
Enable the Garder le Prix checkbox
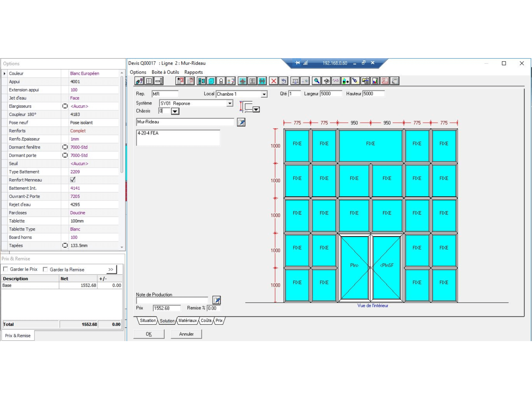point(6,269)
